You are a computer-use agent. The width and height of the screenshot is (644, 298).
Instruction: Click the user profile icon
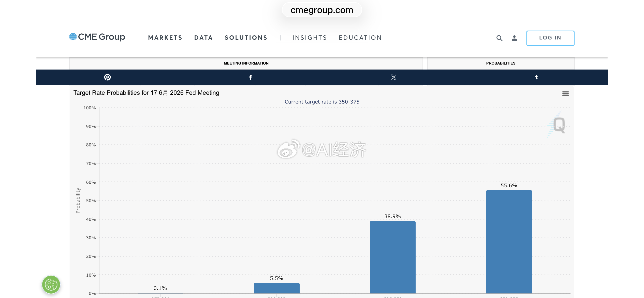pyautogui.click(x=514, y=38)
